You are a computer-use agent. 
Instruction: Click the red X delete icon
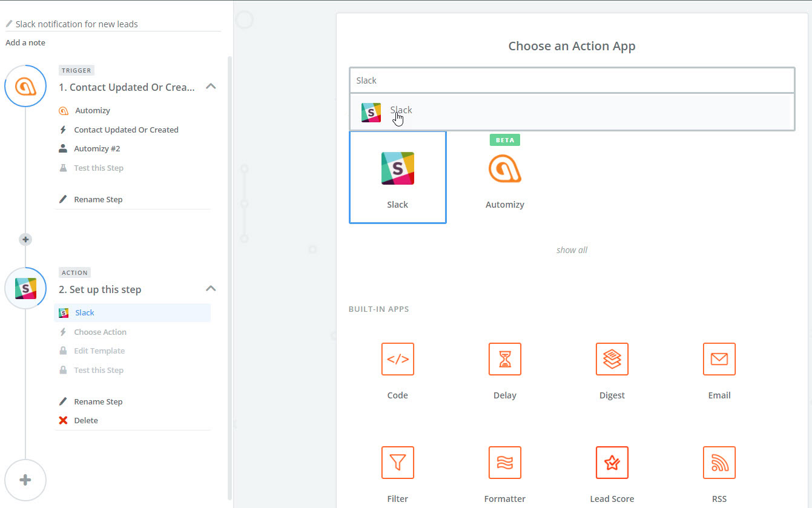pos(63,420)
